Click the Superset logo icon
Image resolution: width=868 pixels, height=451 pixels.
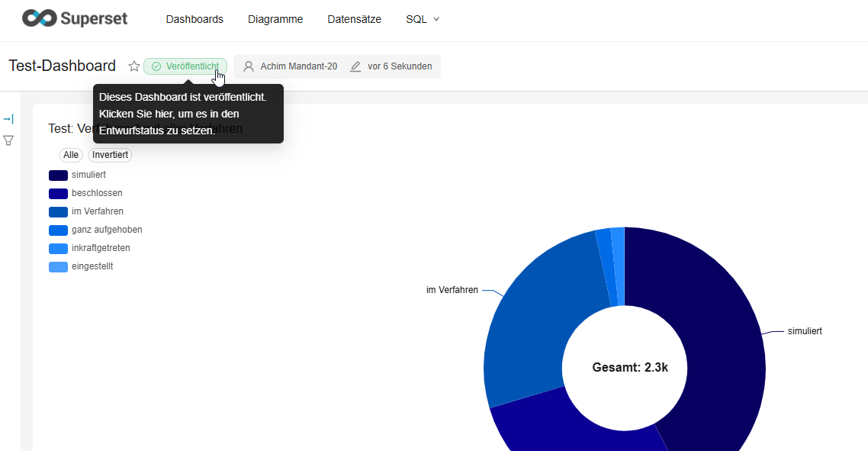pyautogui.click(x=40, y=19)
